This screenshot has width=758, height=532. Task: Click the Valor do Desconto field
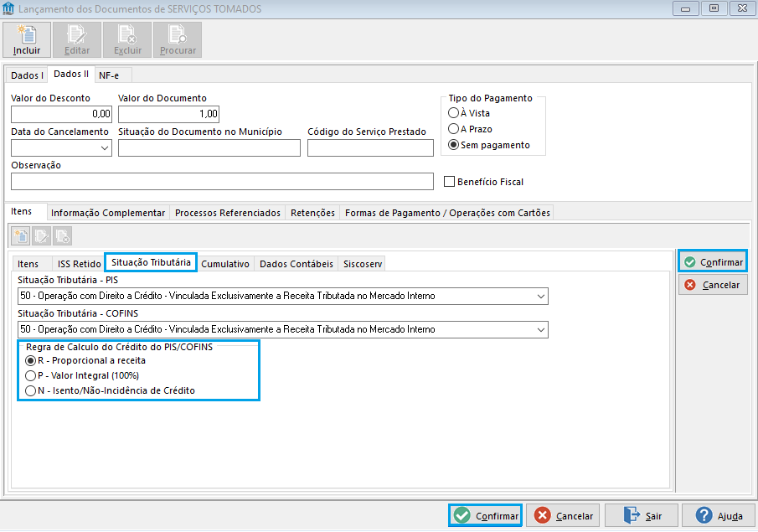click(x=61, y=114)
